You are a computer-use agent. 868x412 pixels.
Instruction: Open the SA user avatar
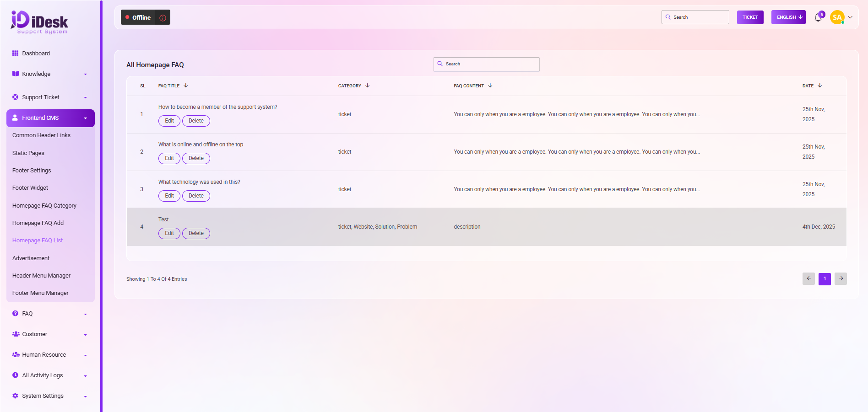(837, 17)
